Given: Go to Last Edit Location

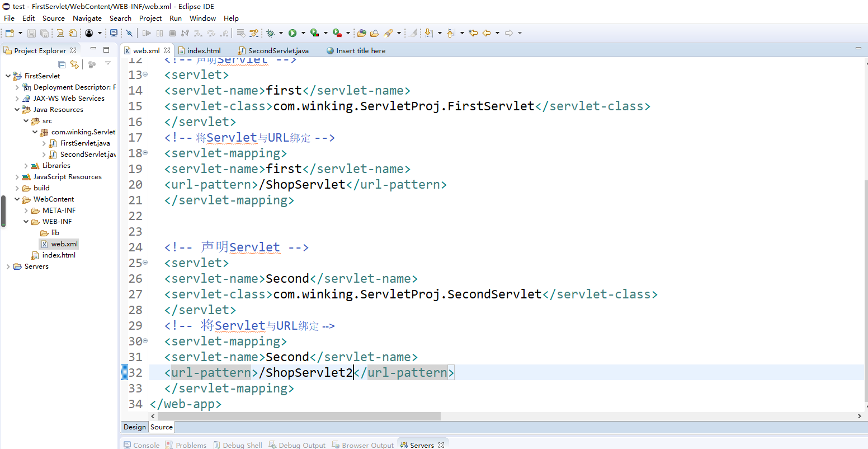Looking at the screenshot, I should 473,33.
